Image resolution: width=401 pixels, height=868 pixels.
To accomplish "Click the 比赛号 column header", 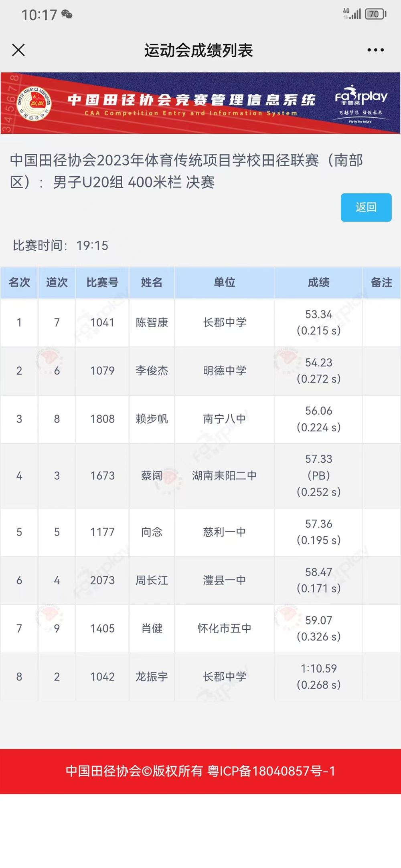I will (x=102, y=282).
